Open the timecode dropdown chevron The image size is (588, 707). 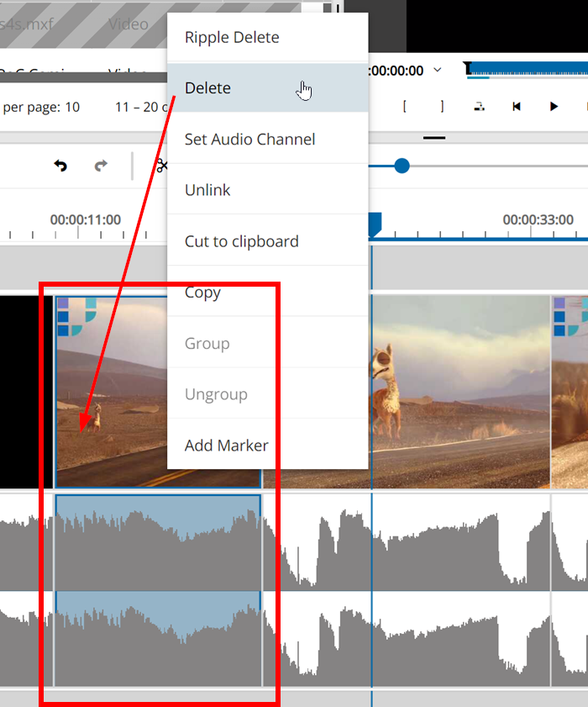pyautogui.click(x=437, y=70)
